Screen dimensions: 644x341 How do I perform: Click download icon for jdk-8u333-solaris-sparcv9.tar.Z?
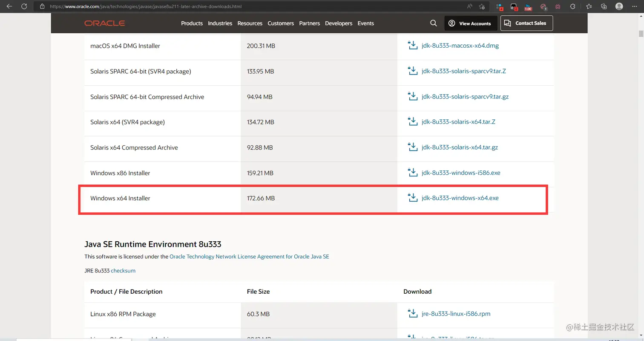tap(412, 71)
